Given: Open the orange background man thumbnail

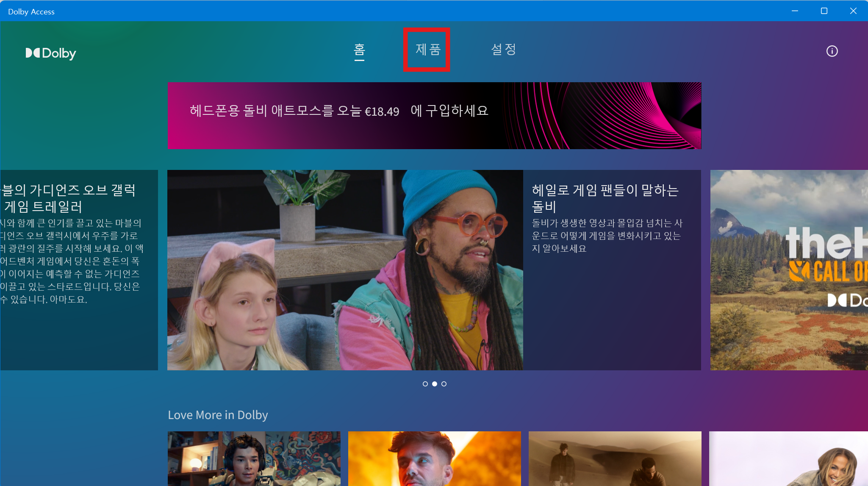Looking at the screenshot, I should click(434, 458).
